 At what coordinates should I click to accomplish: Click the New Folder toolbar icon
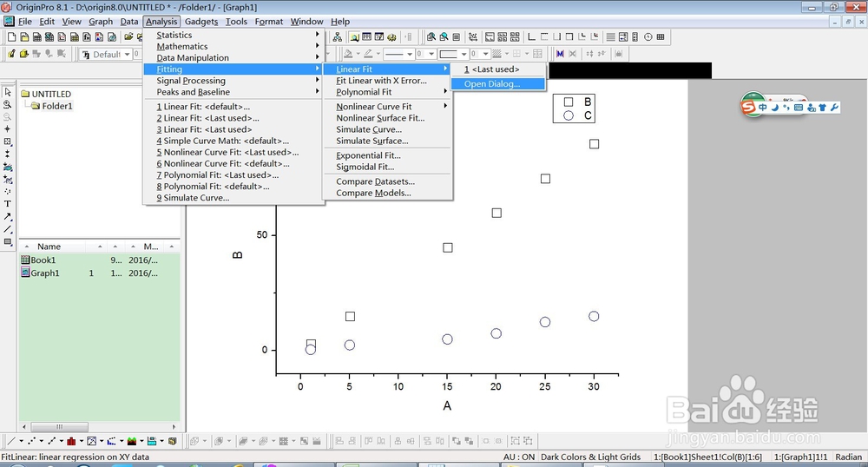[x=23, y=37]
